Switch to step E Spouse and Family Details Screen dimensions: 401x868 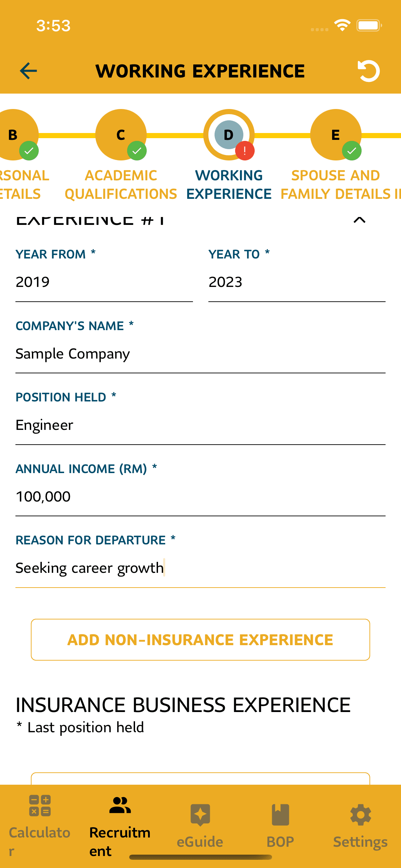[336, 135]
